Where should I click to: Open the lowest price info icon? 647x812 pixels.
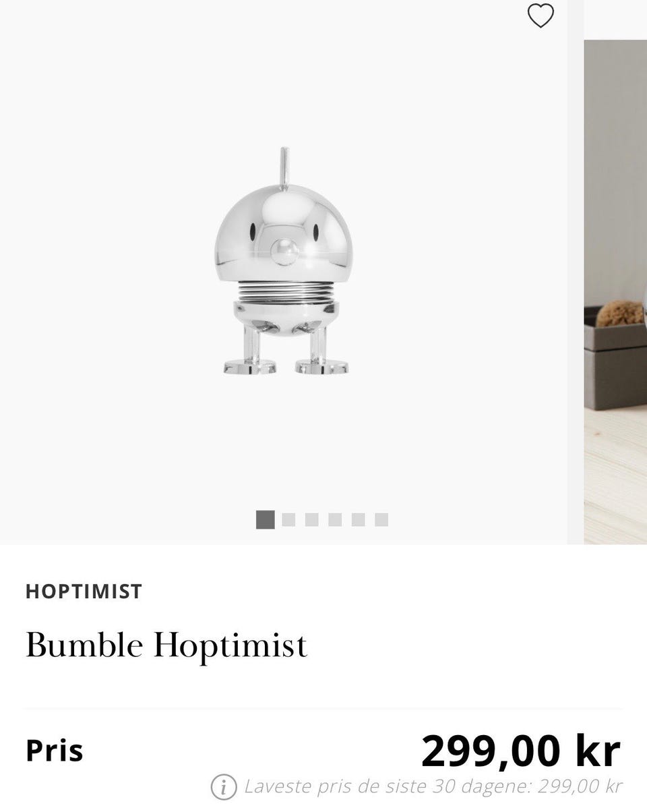point(224,786)
